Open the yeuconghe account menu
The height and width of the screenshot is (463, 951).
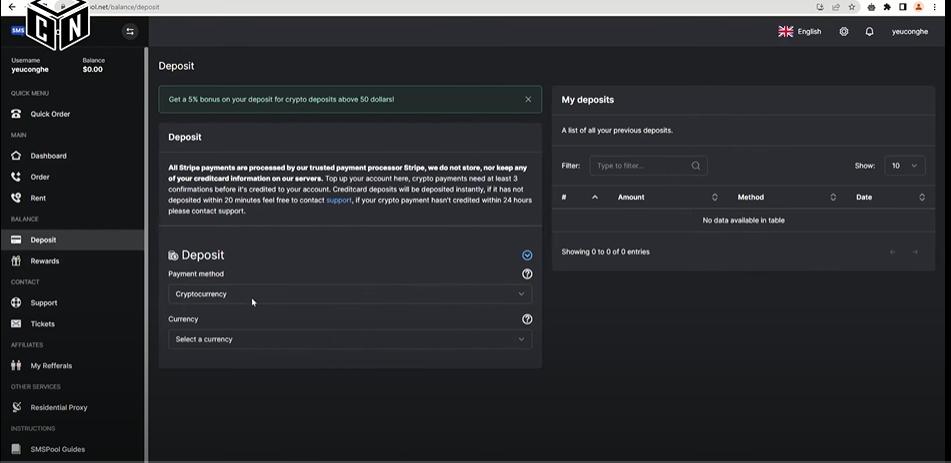910,32
